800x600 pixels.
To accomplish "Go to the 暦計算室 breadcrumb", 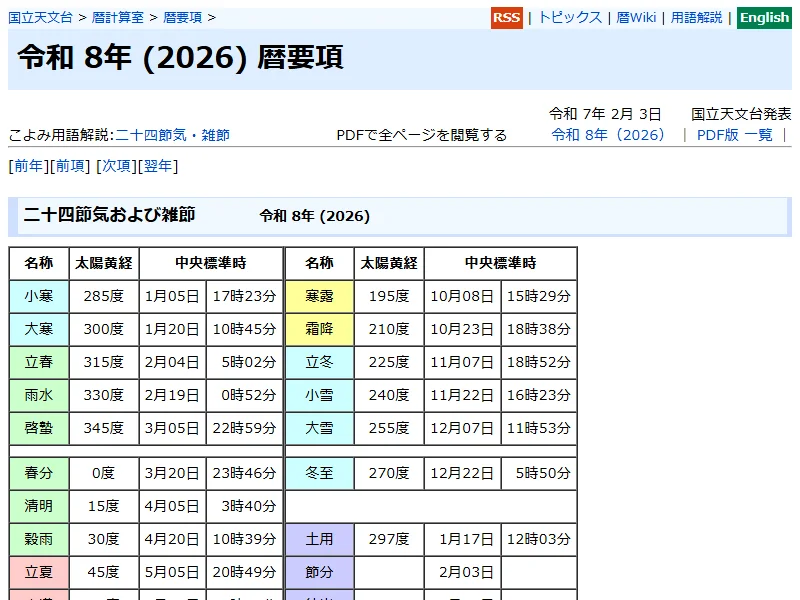I will [x=118, y=17].
